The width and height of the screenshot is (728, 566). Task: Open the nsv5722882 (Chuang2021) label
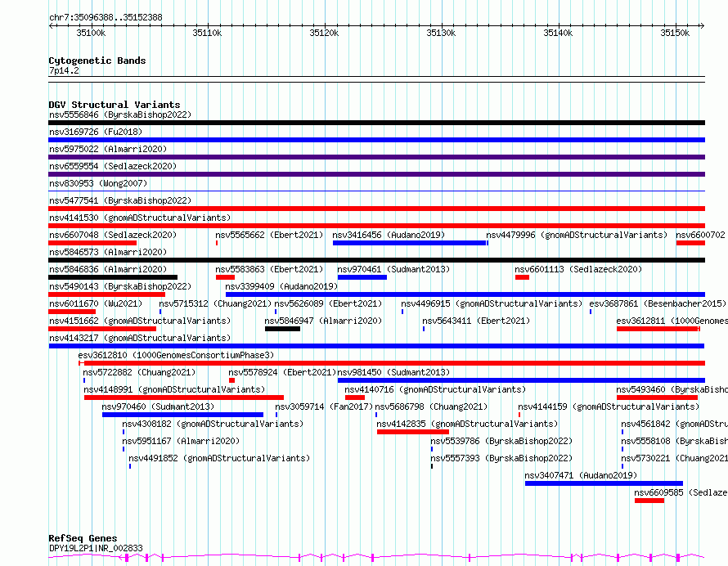tap(139, 372)
